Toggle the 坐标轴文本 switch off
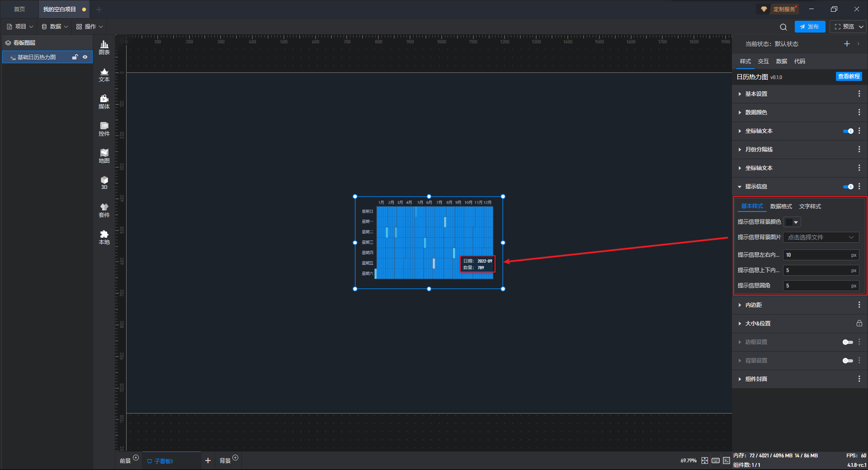 tap(848, 131)
